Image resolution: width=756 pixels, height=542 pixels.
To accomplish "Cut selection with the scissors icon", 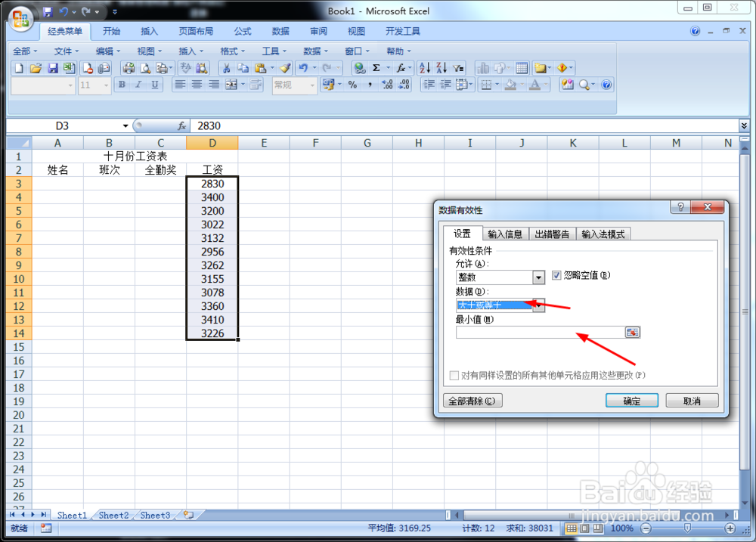I will [x=227, y=68].
